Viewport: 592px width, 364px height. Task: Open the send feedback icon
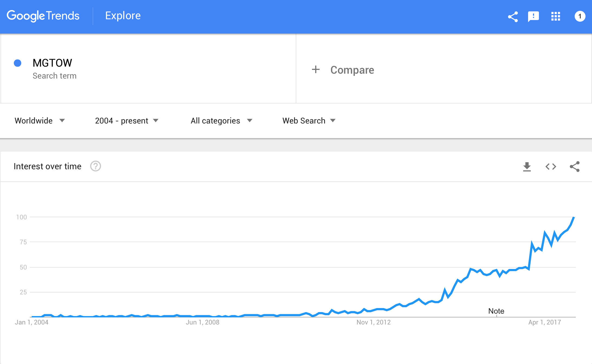[533, 17]
